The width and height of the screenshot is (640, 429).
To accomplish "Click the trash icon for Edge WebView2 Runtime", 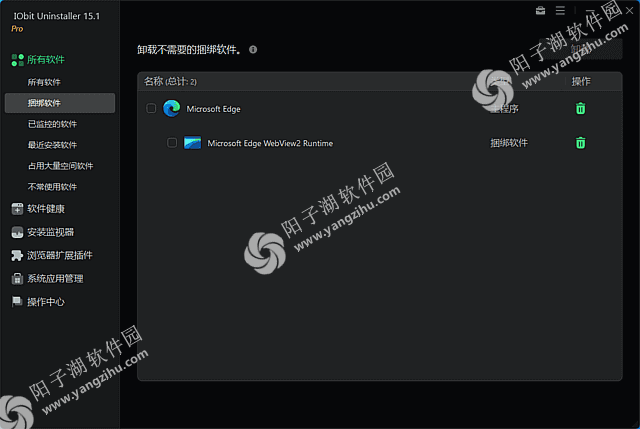I will click(x=580, y=143).
